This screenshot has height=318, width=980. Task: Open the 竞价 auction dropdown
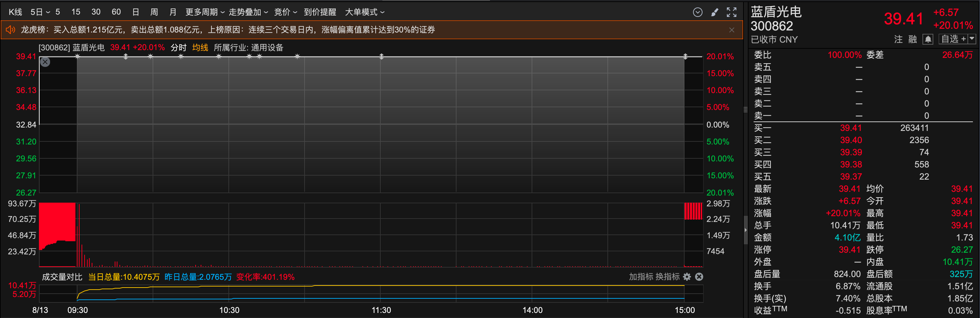285,12
